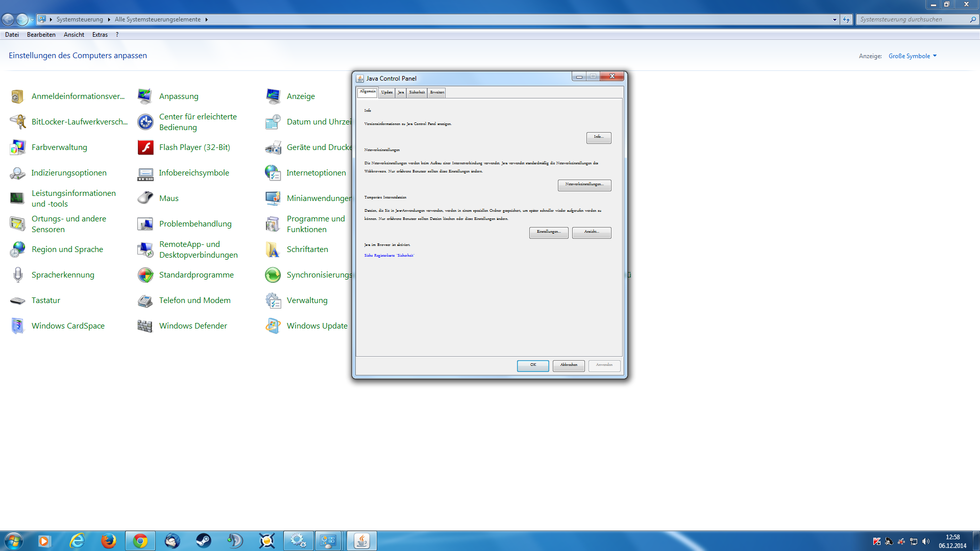Open the Spracherkennung microphone icon
The width and height of the screenshot is (980, 551).
click(18, 275)
